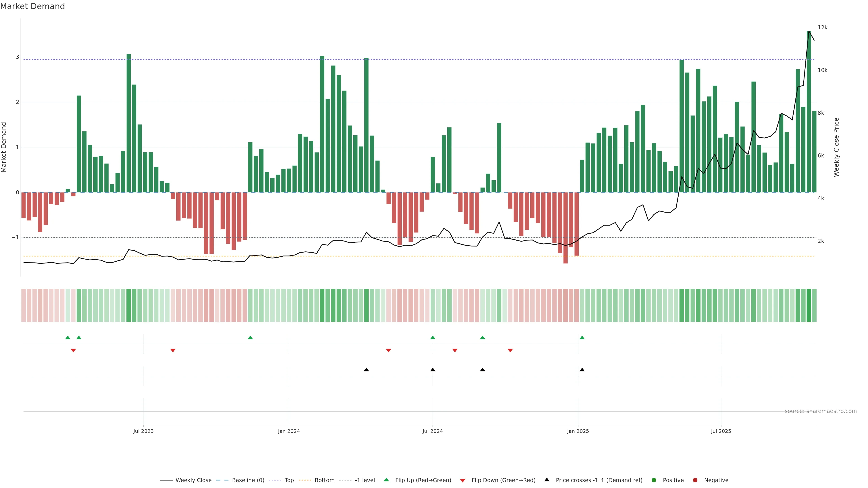Toggle the Top dotted line legend item
This screenshot has height=488, width=868.
point(289,480)
